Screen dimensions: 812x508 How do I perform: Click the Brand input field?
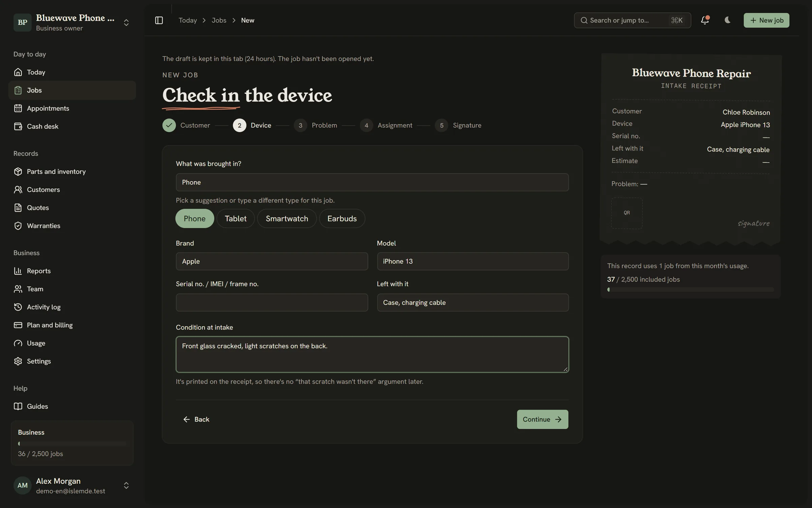pyautogui.click(x=272, y=261)
